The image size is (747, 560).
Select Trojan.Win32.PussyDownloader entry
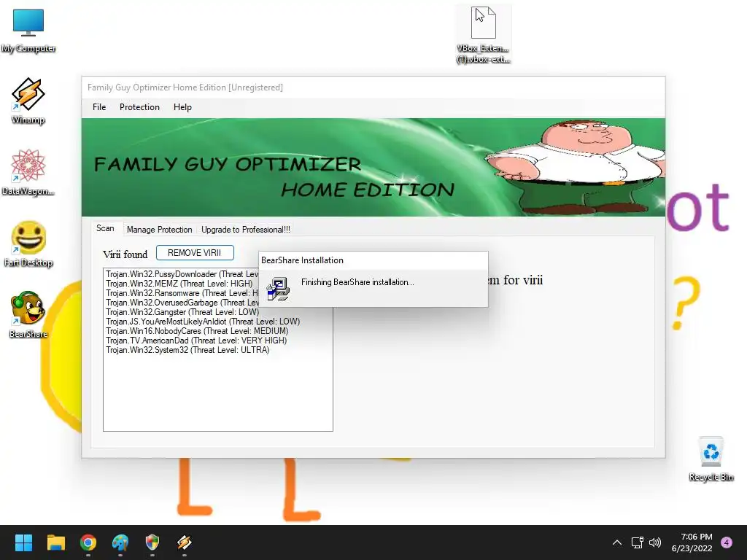tap(182, 274)
